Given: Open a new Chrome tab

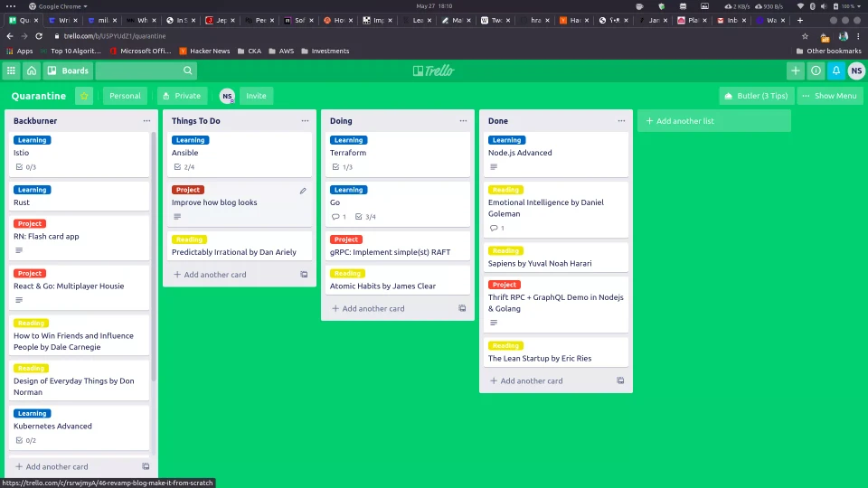Looking at the screenshot, I should pos(800,21).
